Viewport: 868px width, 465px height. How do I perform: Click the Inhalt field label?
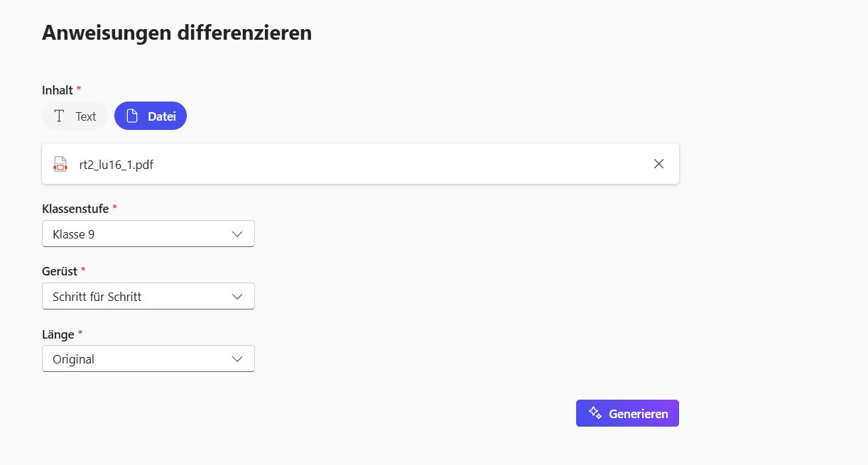[58, 90]
